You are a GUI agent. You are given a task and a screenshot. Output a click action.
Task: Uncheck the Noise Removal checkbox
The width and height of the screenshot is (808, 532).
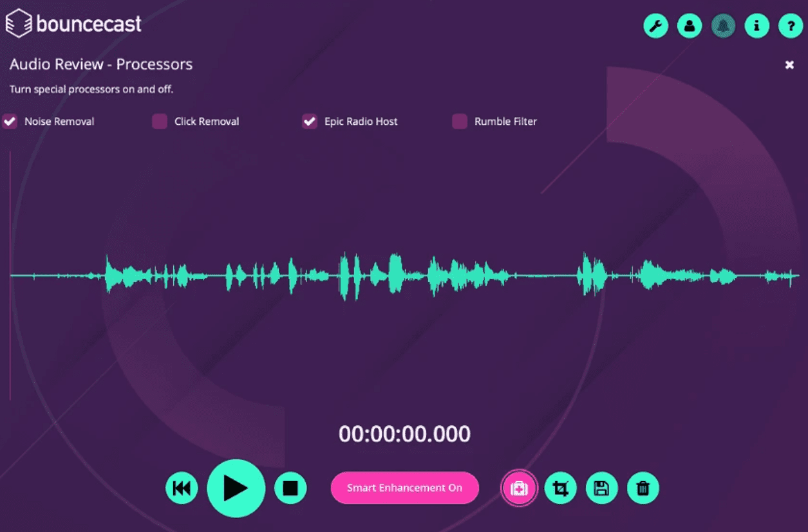point(10,121)
